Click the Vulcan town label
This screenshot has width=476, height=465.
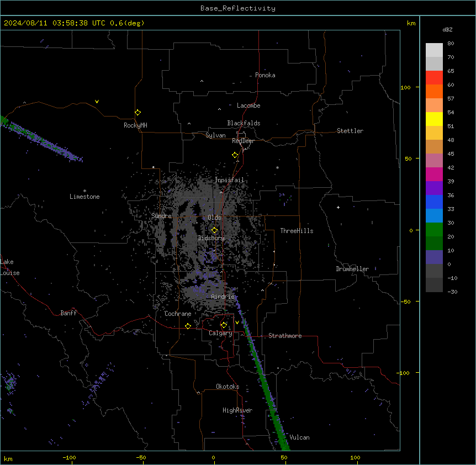299,437
